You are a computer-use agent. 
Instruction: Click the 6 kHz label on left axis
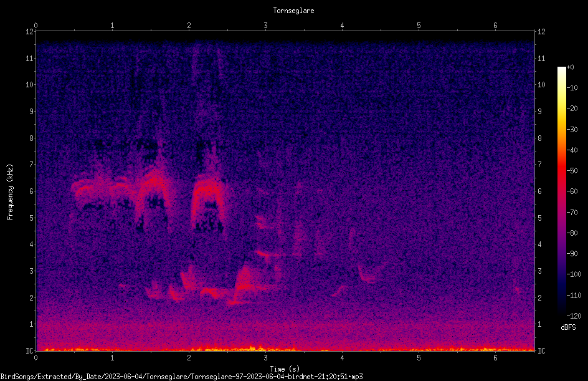(32, 191)
